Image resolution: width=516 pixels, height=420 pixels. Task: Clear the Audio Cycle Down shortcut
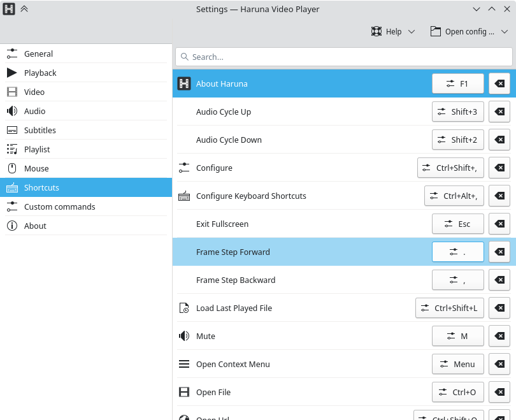pyautogui.click(x=499, y=140)
